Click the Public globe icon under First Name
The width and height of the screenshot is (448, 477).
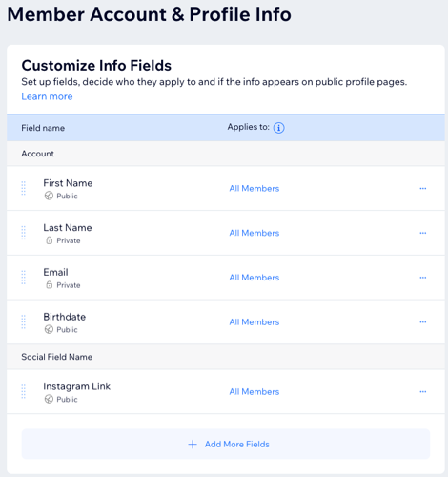click(x=49, y=196)
